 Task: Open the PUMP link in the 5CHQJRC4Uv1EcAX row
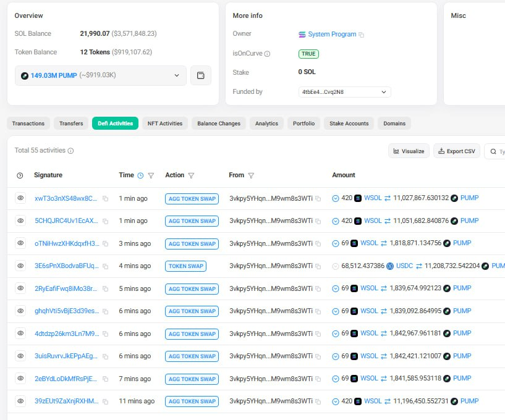[x=469, y=220]
